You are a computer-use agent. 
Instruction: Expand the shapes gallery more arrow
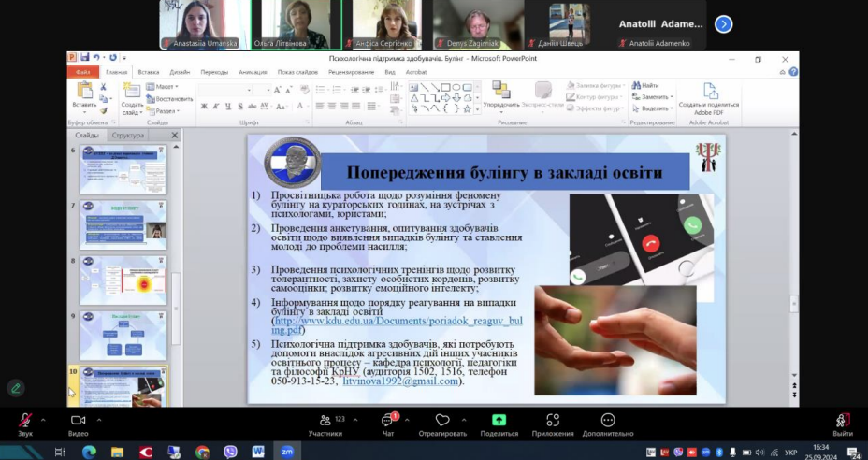[478, 110]
